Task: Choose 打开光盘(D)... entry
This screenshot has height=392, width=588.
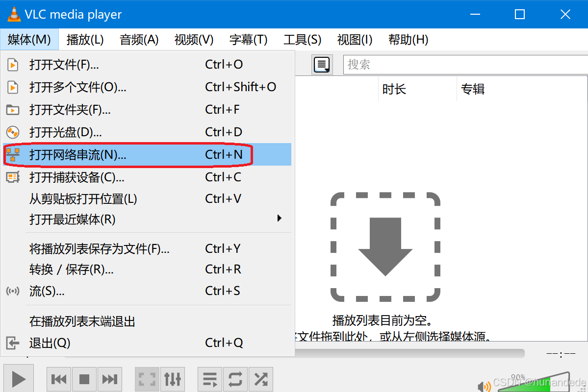Action: [147, 132]
